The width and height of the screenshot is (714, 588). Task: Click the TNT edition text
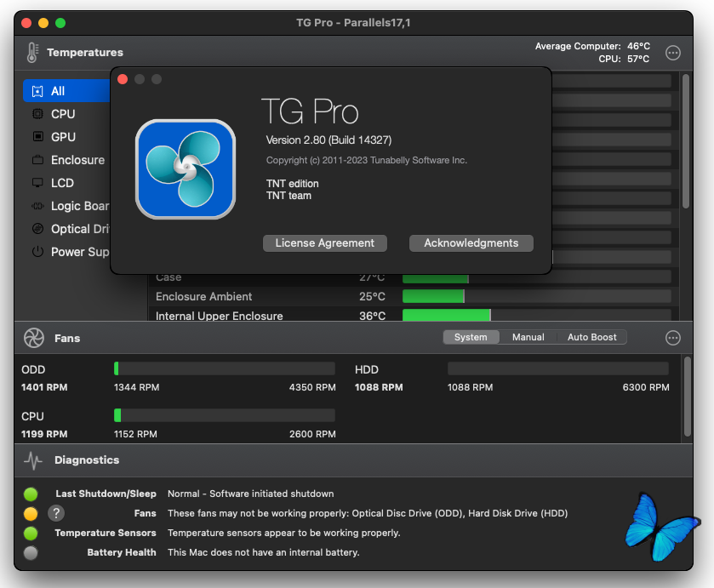click(293, 184)
